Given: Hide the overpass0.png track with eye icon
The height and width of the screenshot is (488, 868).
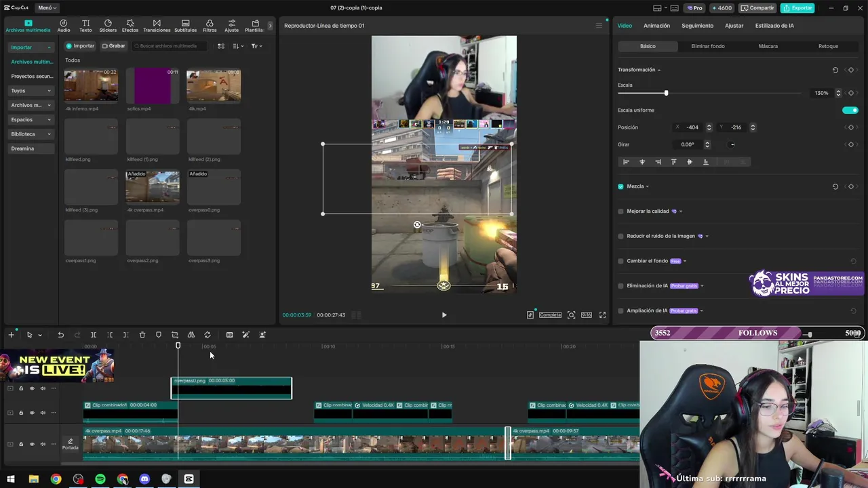Looking at the screenshot, I should coord(32,388).
